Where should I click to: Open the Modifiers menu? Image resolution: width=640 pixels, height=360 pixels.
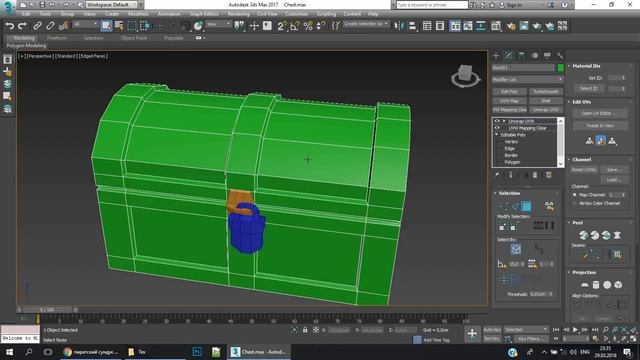pyautogui.click(x=138, y=14)
